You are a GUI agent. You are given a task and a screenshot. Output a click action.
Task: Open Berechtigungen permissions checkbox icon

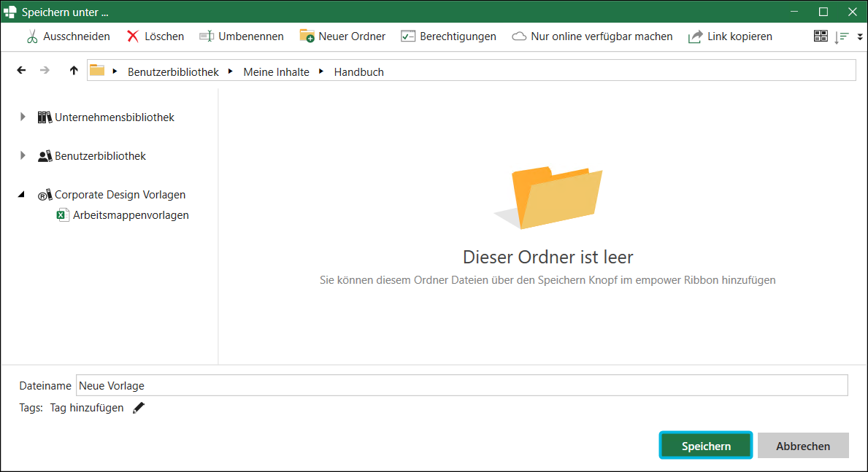point(408,36)
